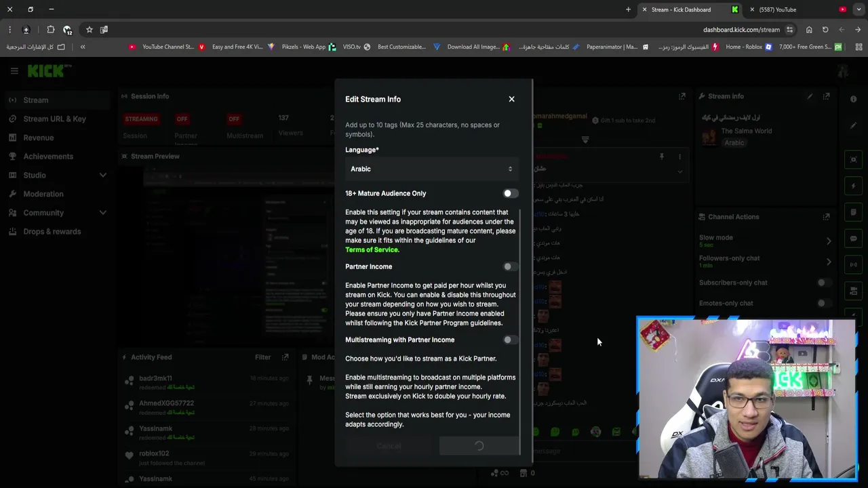Bookmark this page with the star icon
The width and height of the screenshot is (868, 488).
coord(89,30)
